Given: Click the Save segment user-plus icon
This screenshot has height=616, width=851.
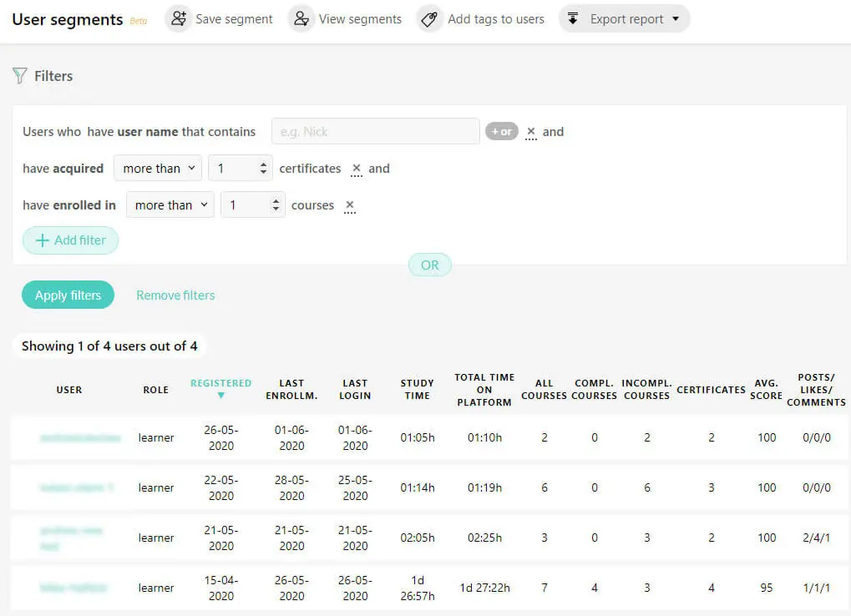Looking at the screenshot, I should click(179, 18).
